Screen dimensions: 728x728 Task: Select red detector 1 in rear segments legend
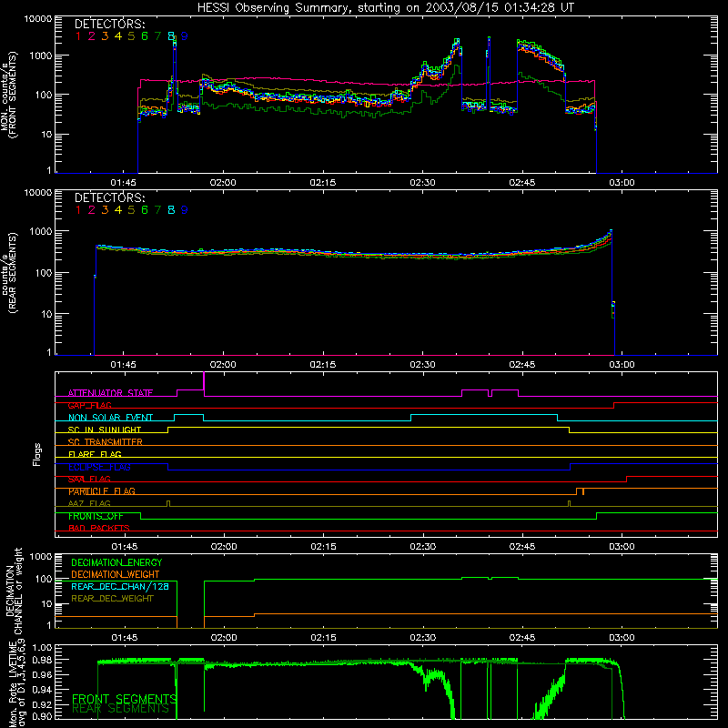[x=78, y=210]
